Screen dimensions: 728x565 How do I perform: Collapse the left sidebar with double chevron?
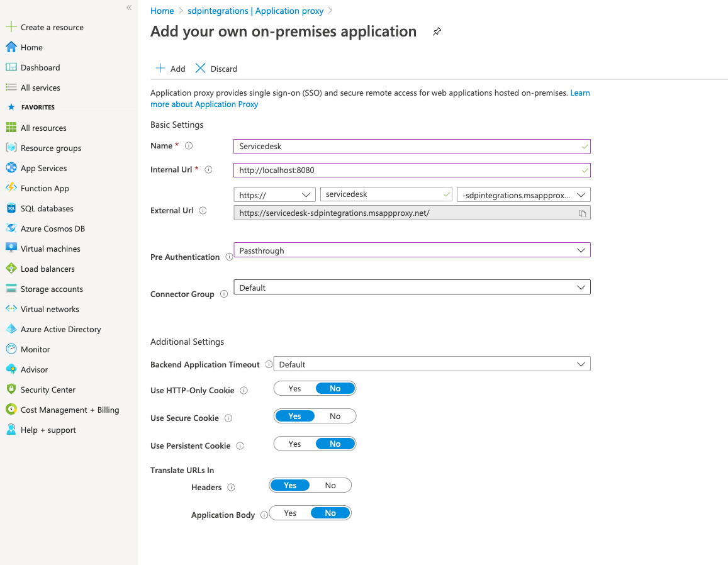pos(129,8)
